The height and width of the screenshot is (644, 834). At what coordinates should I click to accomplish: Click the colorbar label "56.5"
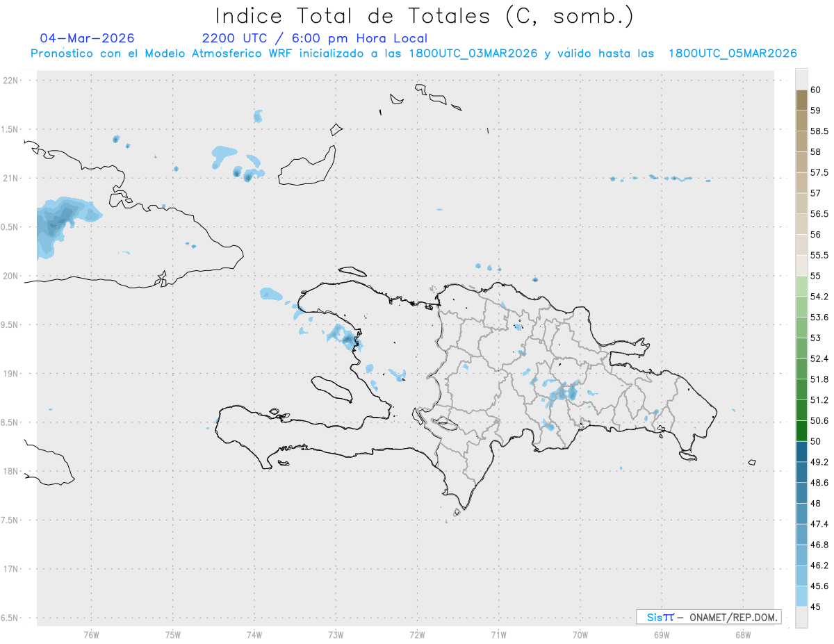click(x=819, y=214)
